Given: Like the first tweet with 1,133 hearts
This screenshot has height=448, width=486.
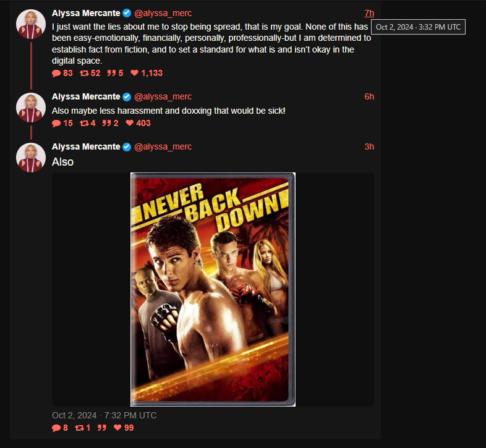Looking at the screenshot, I should pyautogui.click(x=135, y=73).
